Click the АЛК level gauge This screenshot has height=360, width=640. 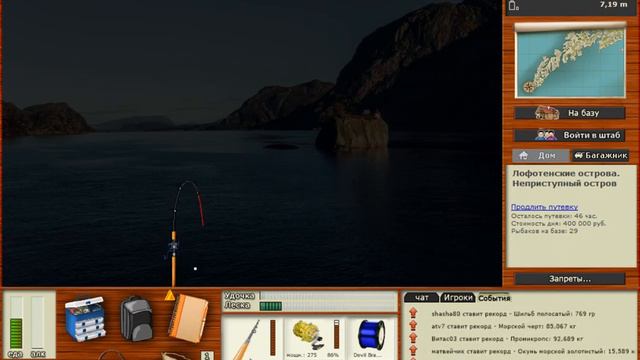click(x=38, y=322)
